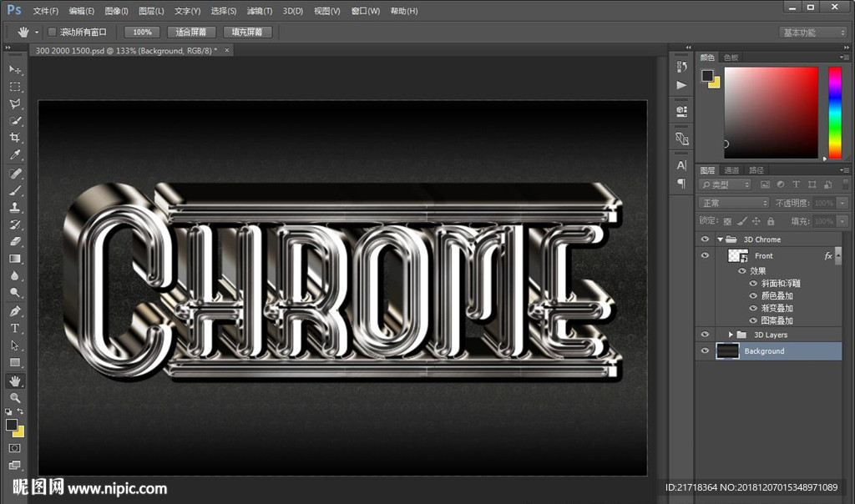Select the Move tool
Viewport: 855px width, 504px height.
(x=15, y=70)
